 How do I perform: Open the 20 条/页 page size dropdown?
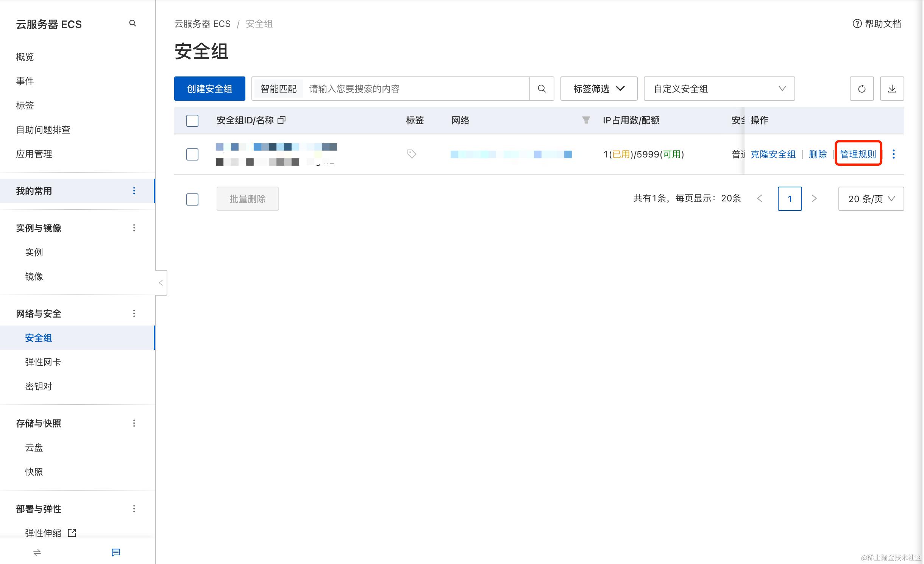point(871,199)
